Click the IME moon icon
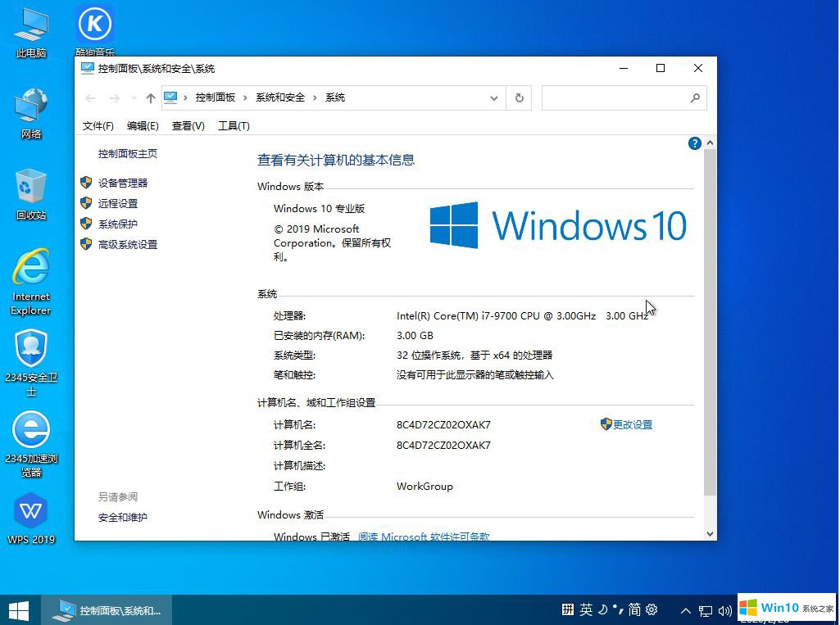This screenshot has width=840, height=625. [602, 609]
